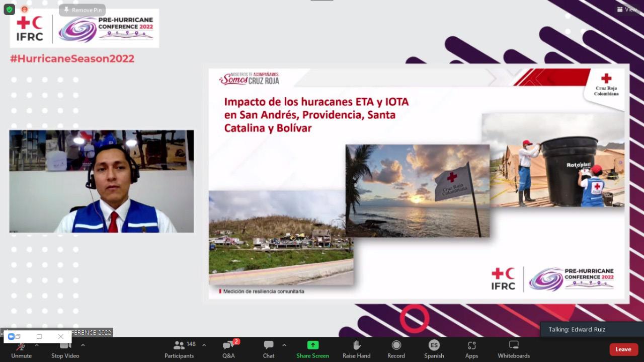Image resolution: width=644 pixels, height=362 pixels.
Task: Click the caption Medición de resiliencia comunitaria
Action: 264,291
